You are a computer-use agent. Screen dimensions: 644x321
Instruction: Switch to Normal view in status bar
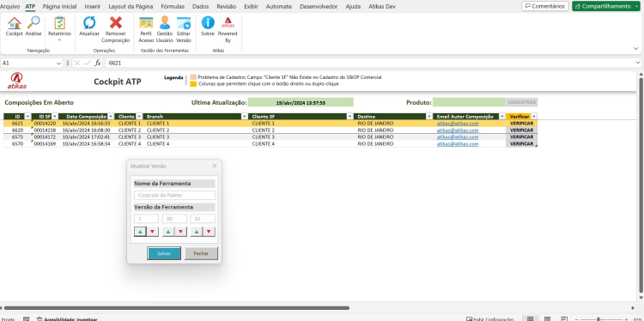point(531,318)
